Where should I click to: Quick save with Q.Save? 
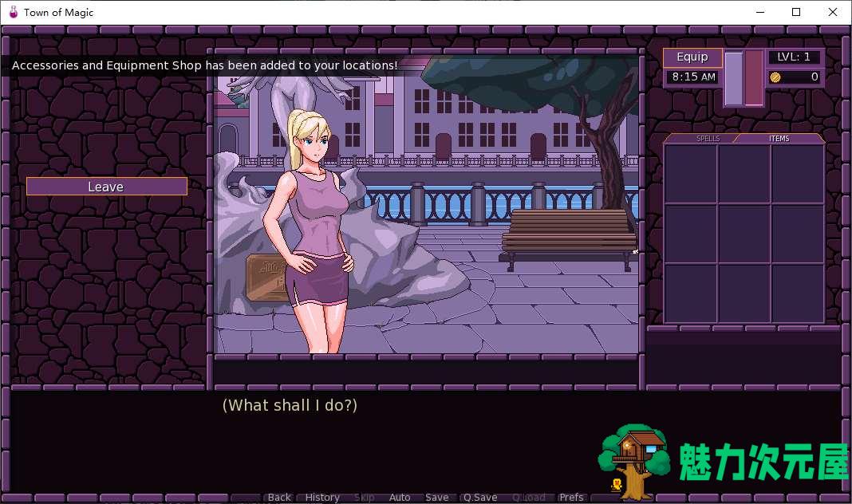pos(480,497)
